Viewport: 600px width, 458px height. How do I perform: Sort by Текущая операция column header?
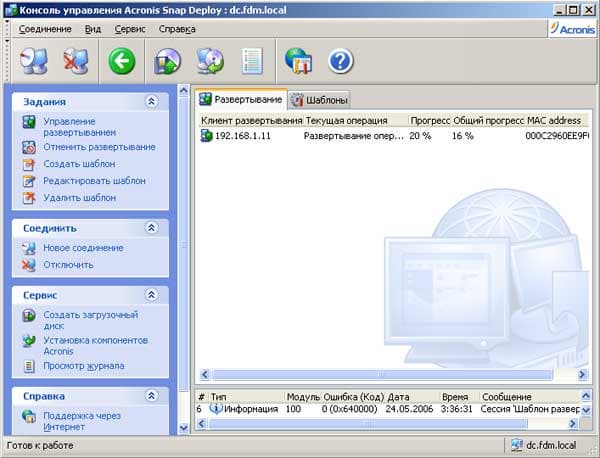coord(356,121)
